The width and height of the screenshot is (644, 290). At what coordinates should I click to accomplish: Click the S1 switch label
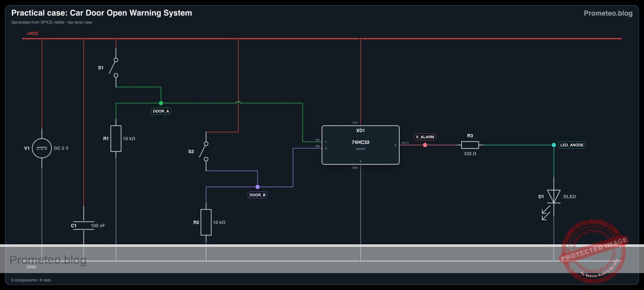click(101, 68)
